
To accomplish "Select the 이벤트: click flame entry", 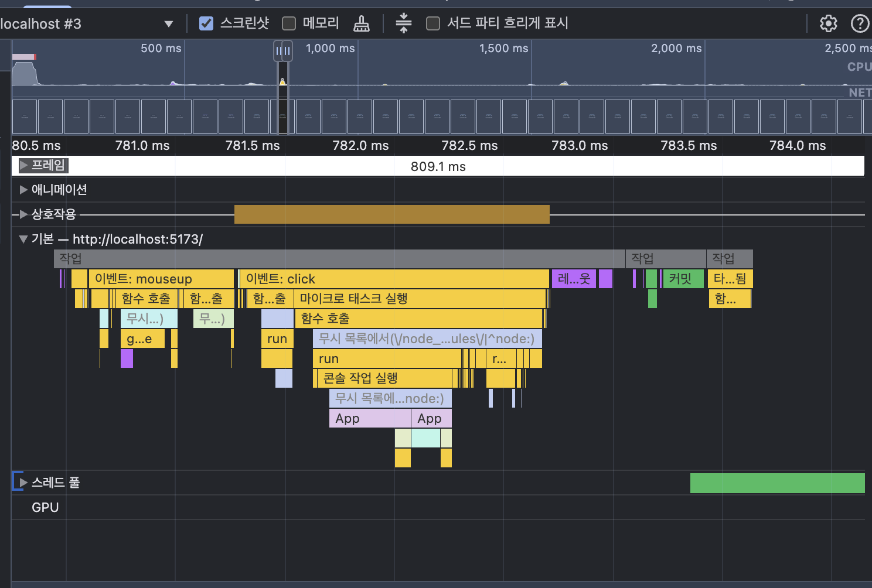I will click(x=394, y=279).
